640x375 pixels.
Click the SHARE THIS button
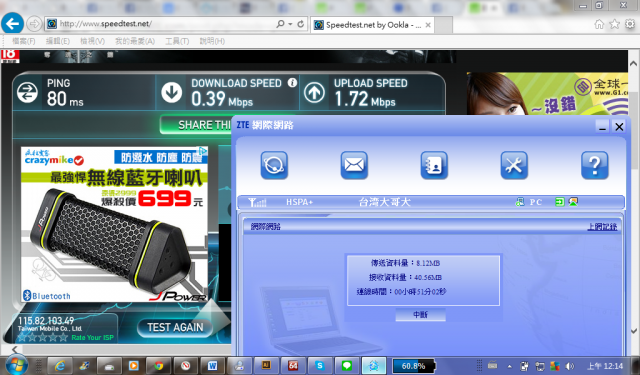click(196, 125)
